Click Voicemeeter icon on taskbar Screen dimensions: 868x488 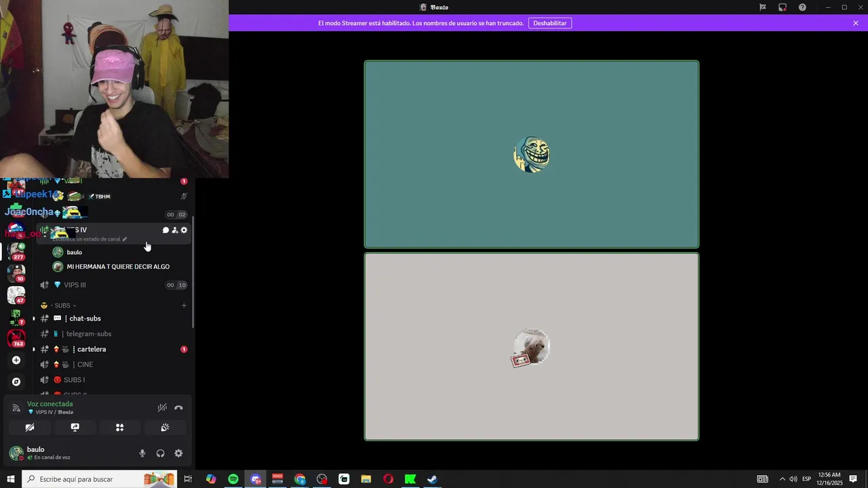click(277, 479)
